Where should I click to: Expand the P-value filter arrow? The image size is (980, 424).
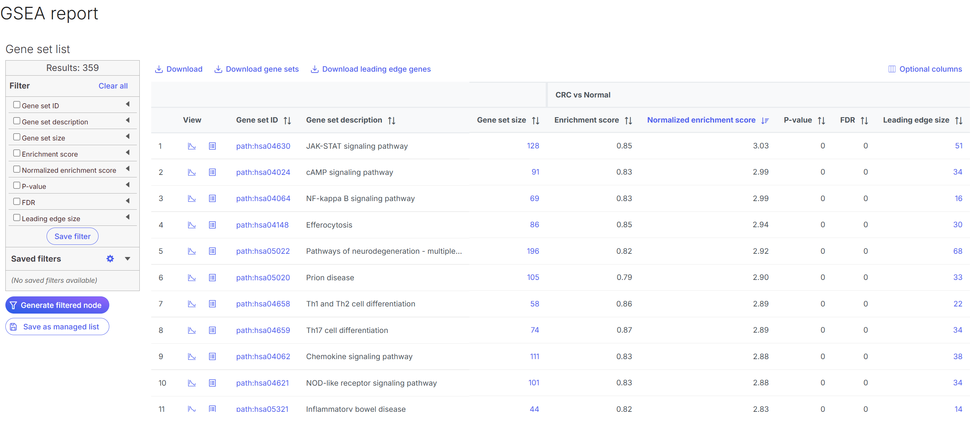click(128, 185)
